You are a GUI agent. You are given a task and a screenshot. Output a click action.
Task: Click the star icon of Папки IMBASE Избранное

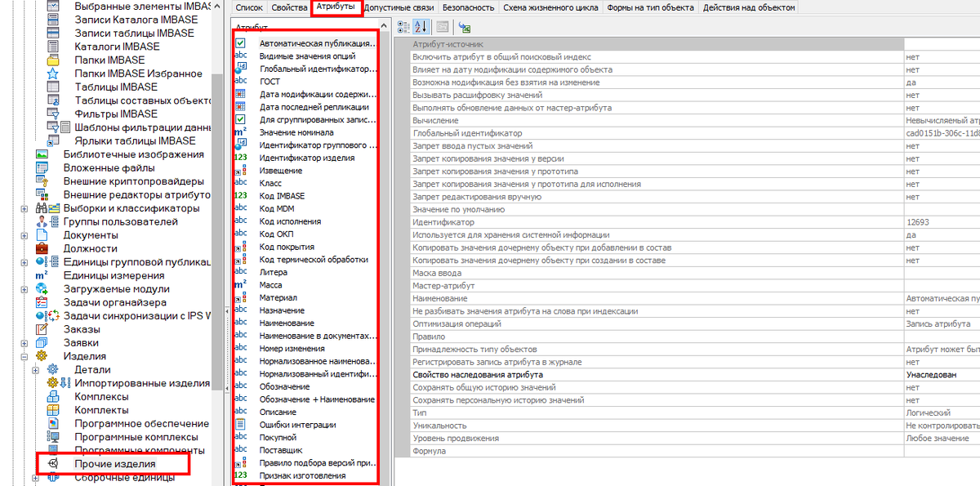[x=53, y=74]
